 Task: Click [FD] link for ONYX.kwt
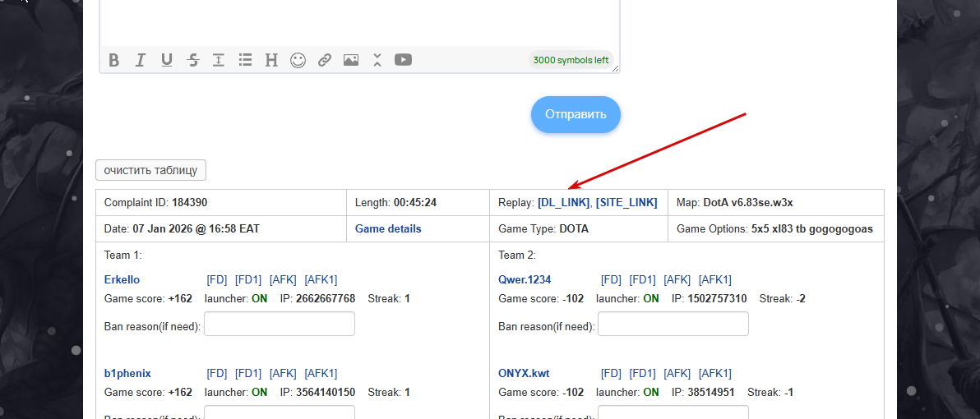(x=611, y=374)
